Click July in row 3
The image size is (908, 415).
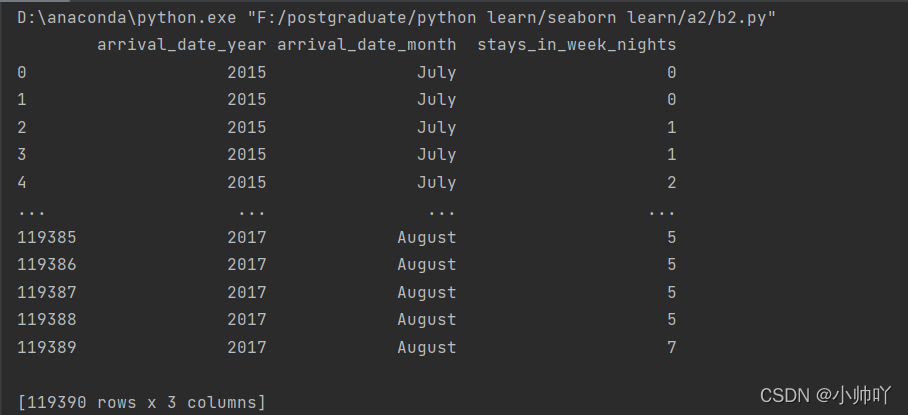(x=437, y=155)
